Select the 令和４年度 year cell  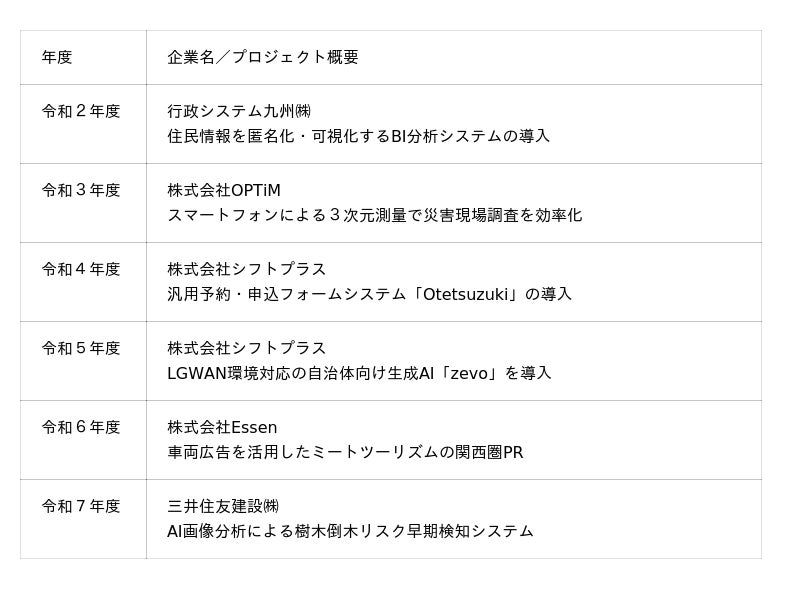pos(81,269)
